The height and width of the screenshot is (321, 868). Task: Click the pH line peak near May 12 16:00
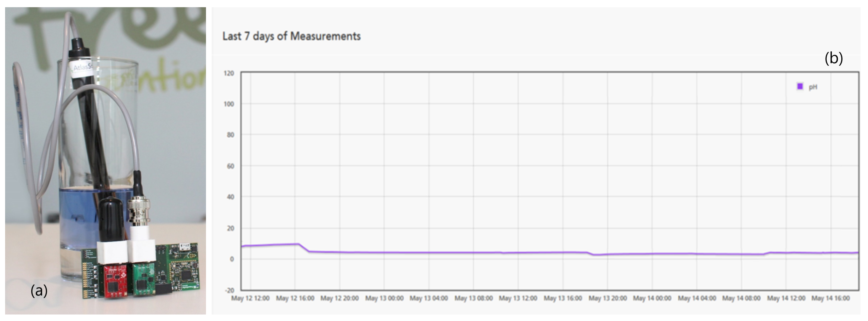click(298, 244)
